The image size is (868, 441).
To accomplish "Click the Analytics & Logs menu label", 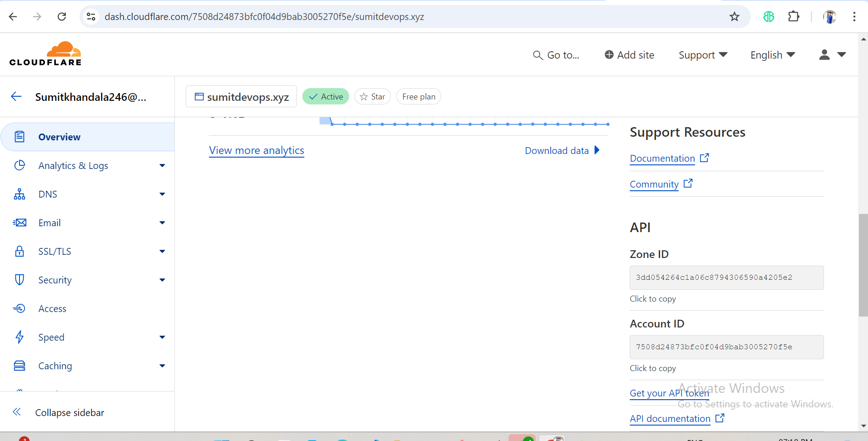I will pyautogui.click(x=73, y=166).
